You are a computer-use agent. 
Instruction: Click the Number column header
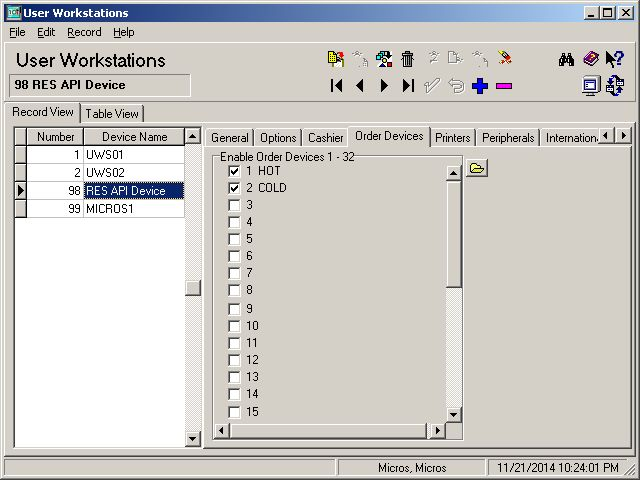pos(55,137)
